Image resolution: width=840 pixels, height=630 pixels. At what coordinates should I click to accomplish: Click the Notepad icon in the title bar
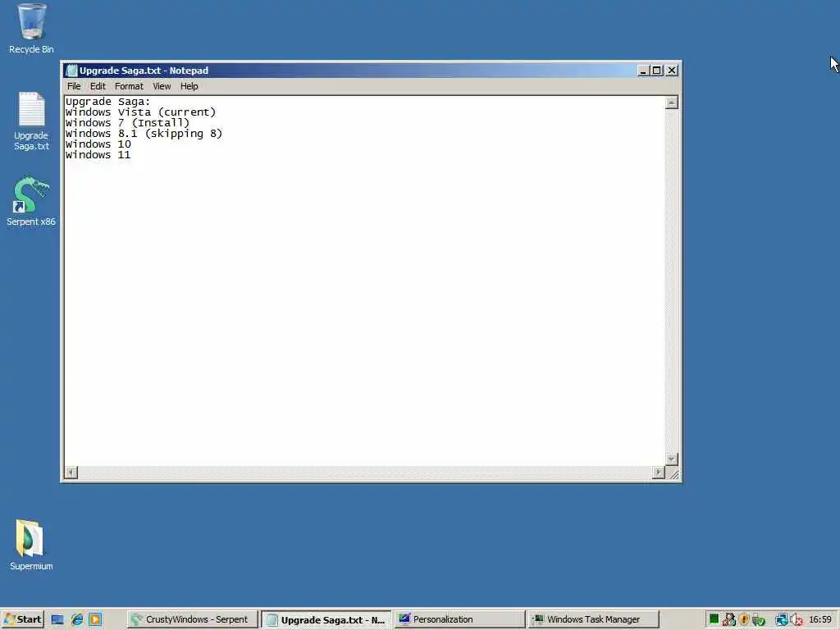pos(71,71)
